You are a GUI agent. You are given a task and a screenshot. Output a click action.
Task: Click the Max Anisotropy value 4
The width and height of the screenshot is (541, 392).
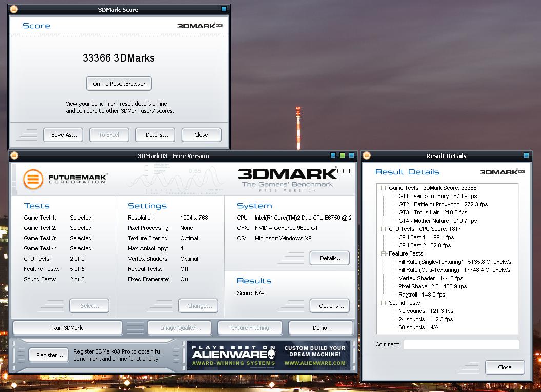click(182, 248)
